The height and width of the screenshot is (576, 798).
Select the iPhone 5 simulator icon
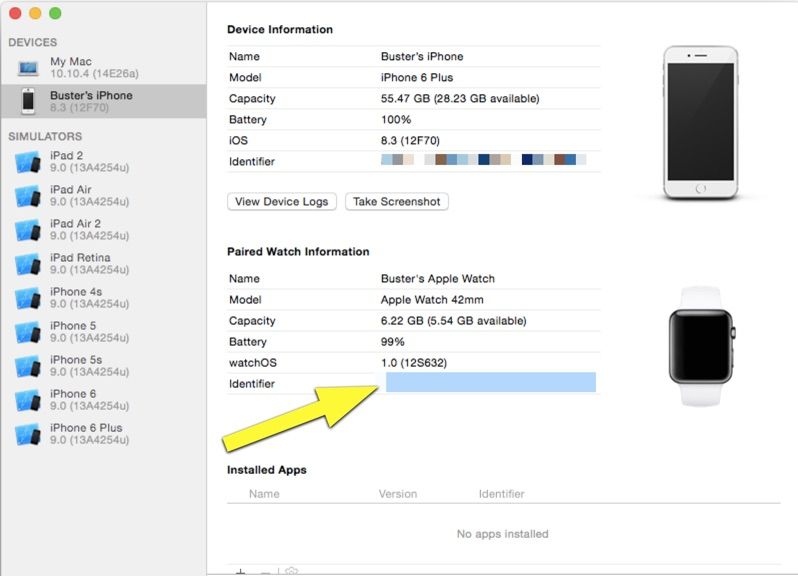click(x=27, y=333)
